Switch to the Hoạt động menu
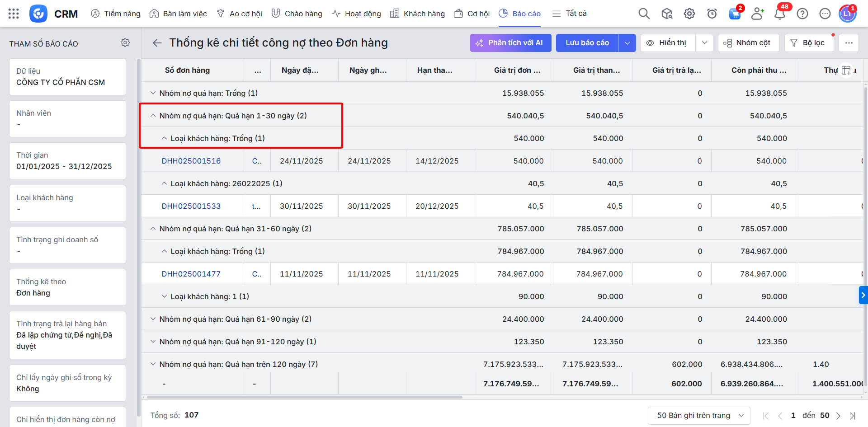This screenshot has height=427, width=868. (356, 14)
